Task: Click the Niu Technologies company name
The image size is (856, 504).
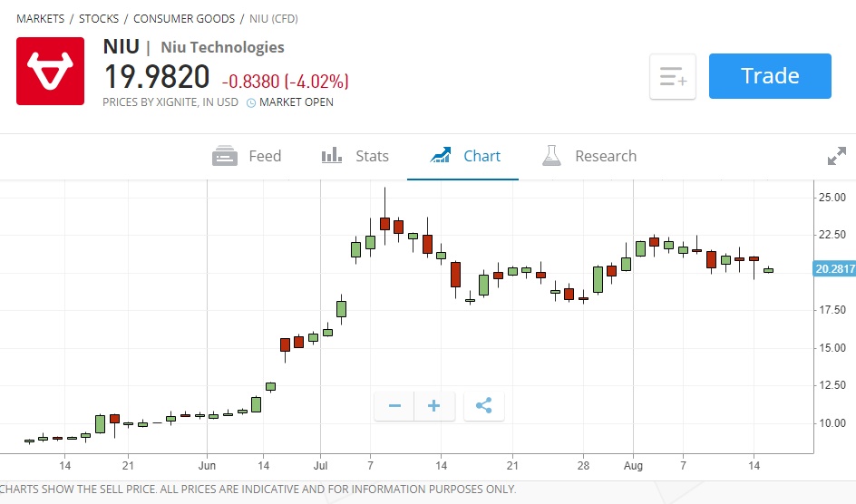Action: coord(222,47)
